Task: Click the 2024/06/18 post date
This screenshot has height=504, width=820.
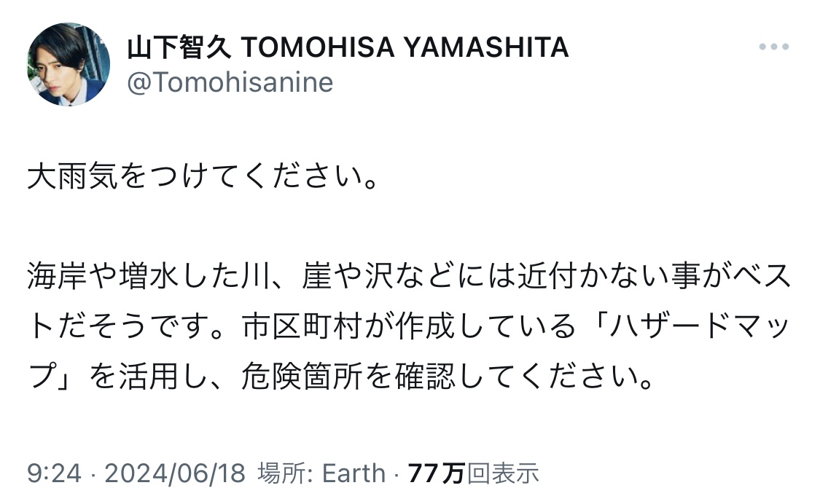Action: click(x=175, y=474)
